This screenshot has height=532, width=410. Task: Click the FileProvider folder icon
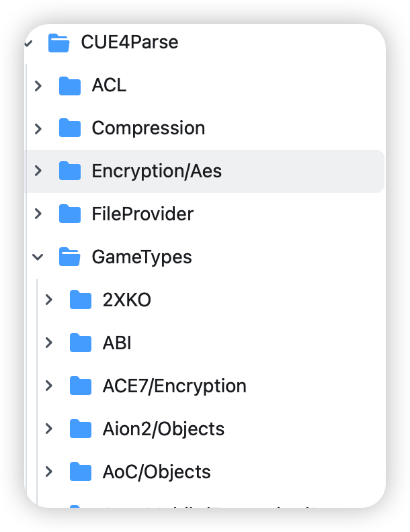[x=69, y=214]
